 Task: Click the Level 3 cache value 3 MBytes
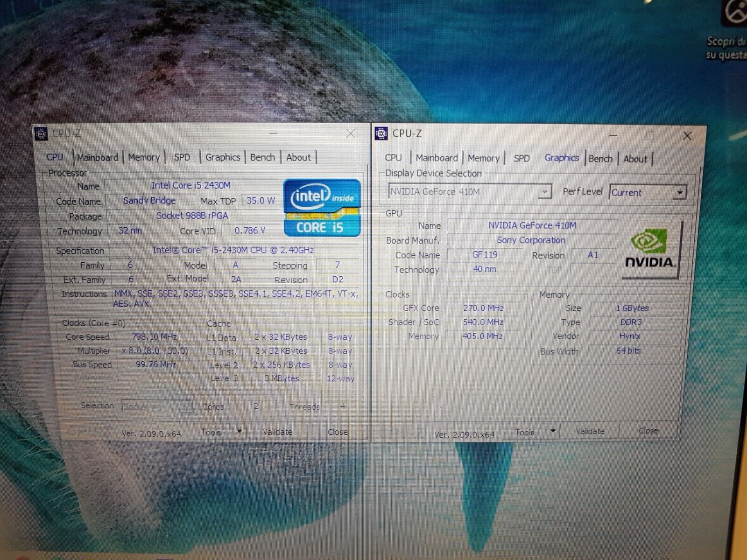pyautogui.click(x=282, y=378)
